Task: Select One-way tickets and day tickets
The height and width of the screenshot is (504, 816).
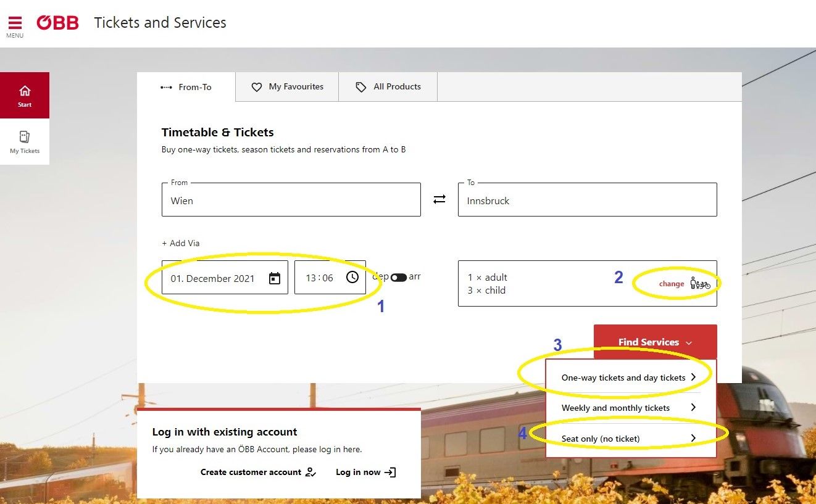Action: [x=623, y=377]
